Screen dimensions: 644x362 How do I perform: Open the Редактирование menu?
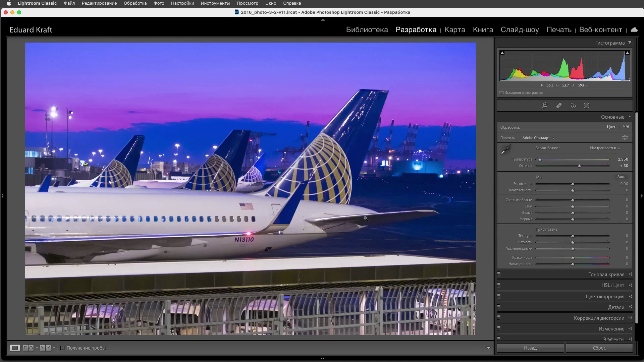[x=99, y=3]
